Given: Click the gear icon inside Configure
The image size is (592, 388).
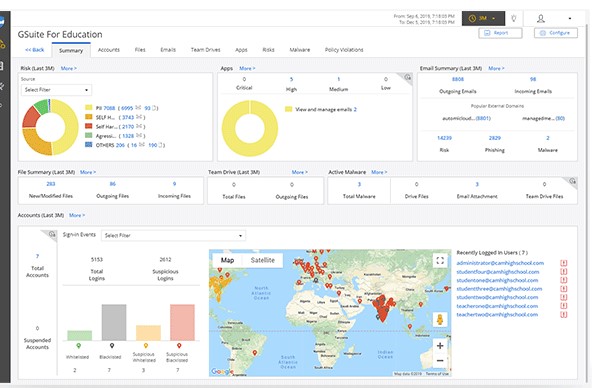Looking at the screenshot, I should [543, 33].
